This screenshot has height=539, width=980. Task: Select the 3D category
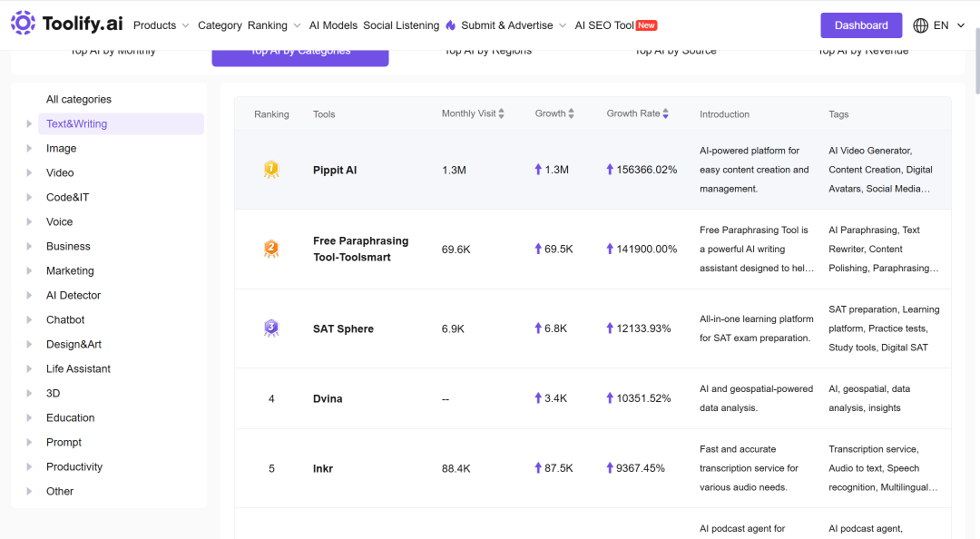tap(54, 393)
